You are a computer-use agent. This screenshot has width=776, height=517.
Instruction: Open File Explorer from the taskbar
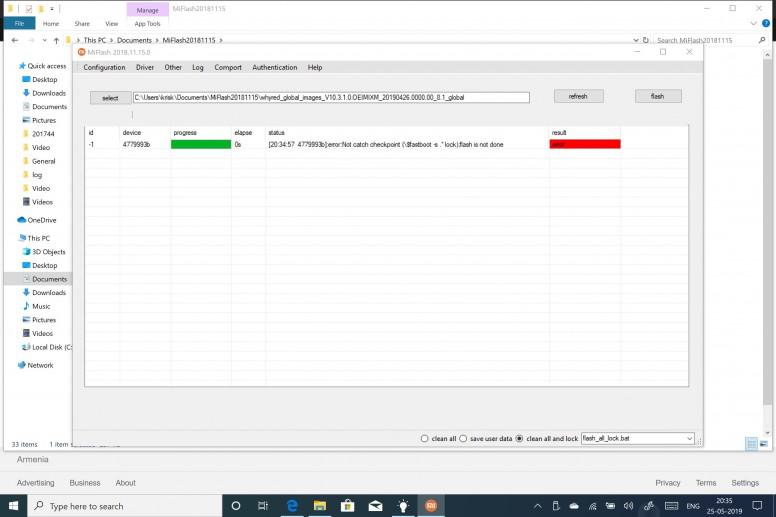pyautogui.click(x=320, y=505)
